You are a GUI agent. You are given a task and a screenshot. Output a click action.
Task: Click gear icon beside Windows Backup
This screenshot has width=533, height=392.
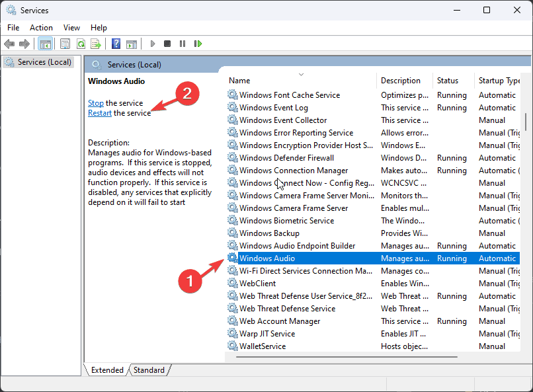(233, 233)
